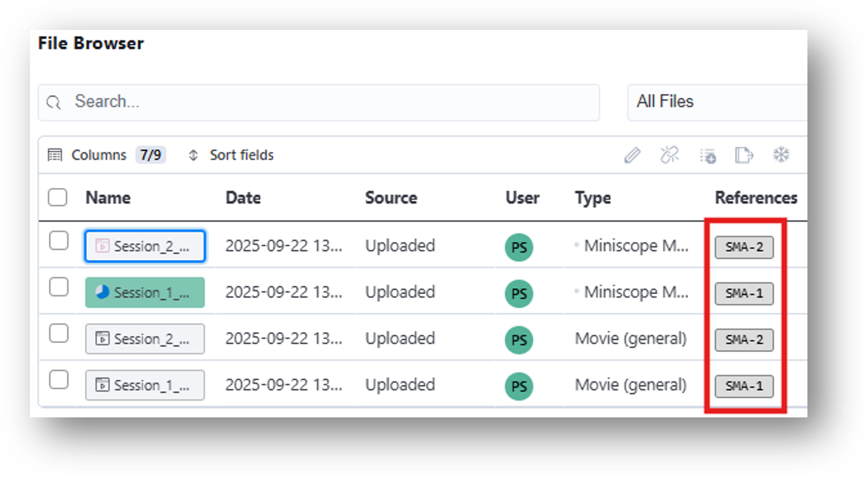This screenshot has width=868, height=478.
Task: Toggle the select-all checkbox in header
Action: pos(58,198)
